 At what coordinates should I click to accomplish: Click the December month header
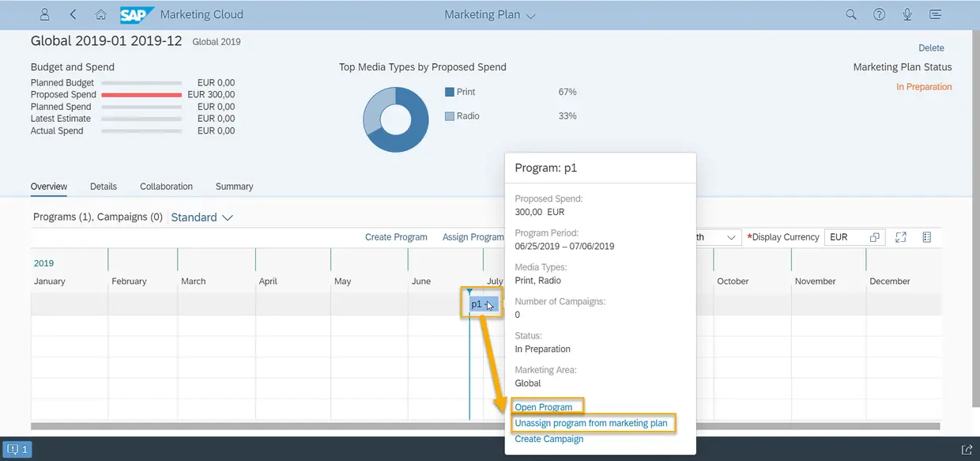coord(890,282)
